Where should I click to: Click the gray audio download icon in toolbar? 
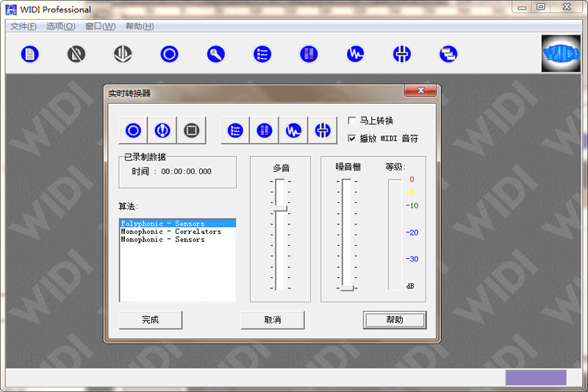123,54
